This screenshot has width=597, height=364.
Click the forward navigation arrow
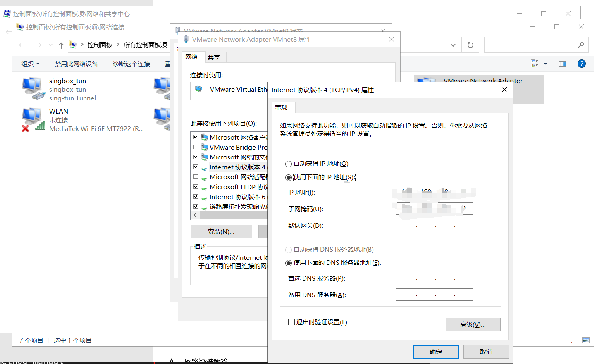(x=38, y=45)
